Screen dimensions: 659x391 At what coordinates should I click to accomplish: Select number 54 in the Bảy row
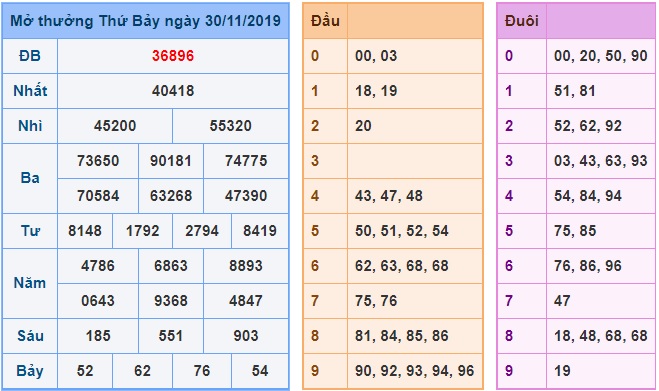[260, 370]
